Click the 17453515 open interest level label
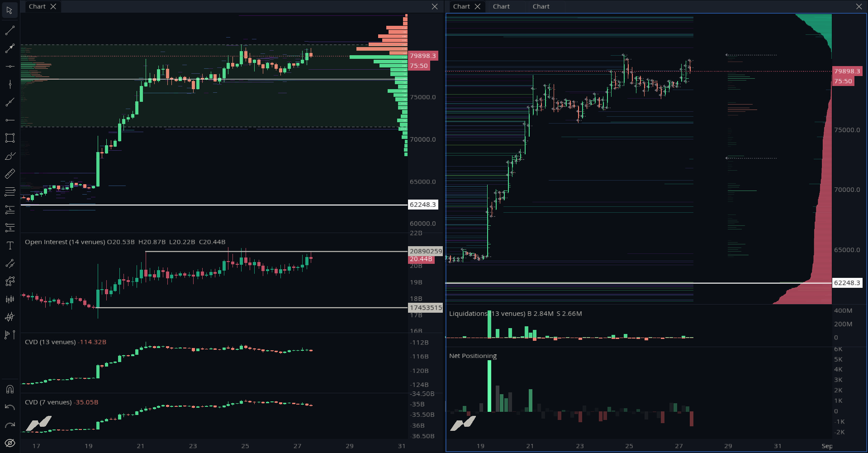 point(426,308)
